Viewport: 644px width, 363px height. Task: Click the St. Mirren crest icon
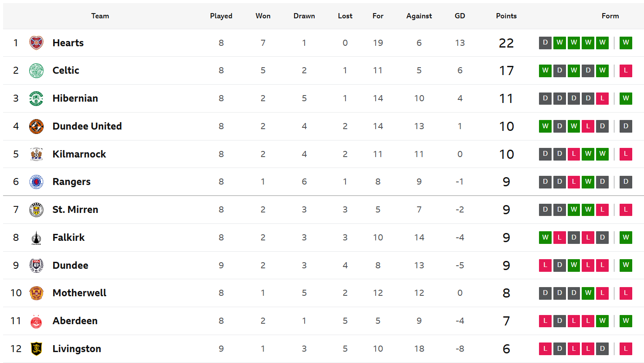click(36, 210)
